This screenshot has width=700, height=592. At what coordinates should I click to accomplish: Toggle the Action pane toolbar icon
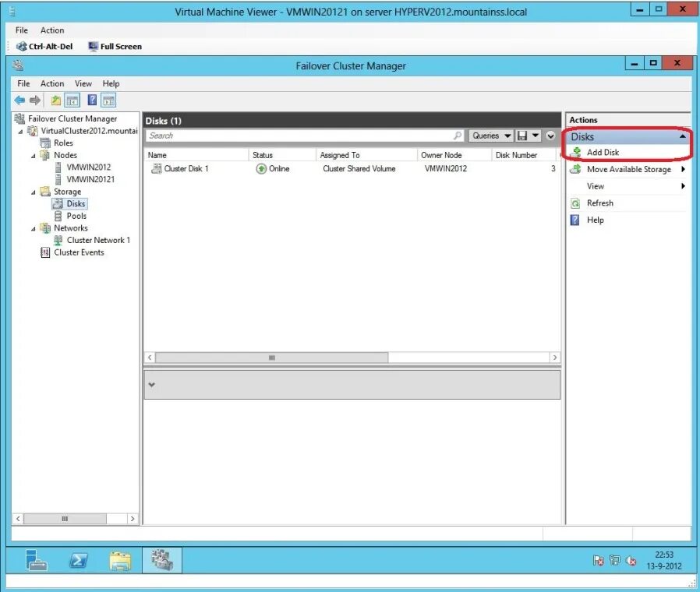click(108, 100)
